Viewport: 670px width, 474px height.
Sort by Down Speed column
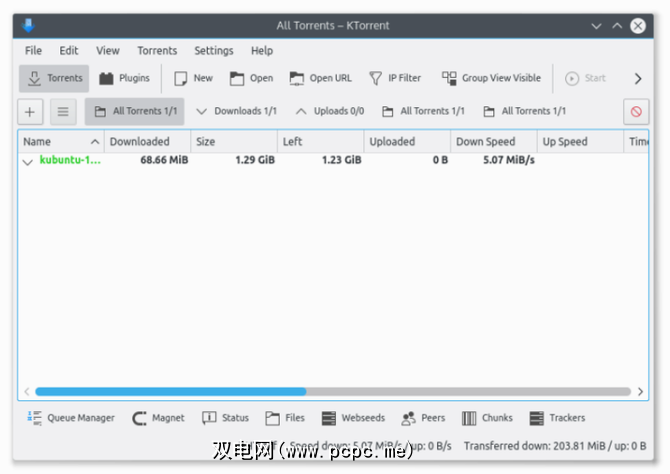pos(494,142)
